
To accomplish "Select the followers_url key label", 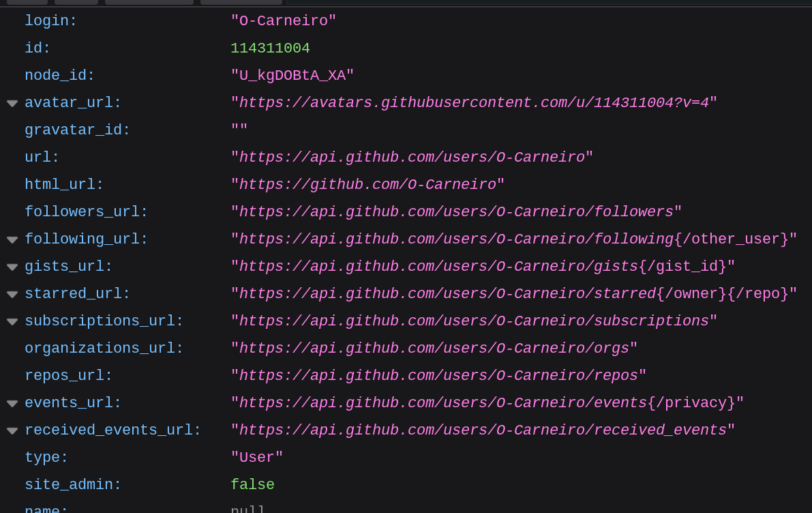I will tap(86, 211).
